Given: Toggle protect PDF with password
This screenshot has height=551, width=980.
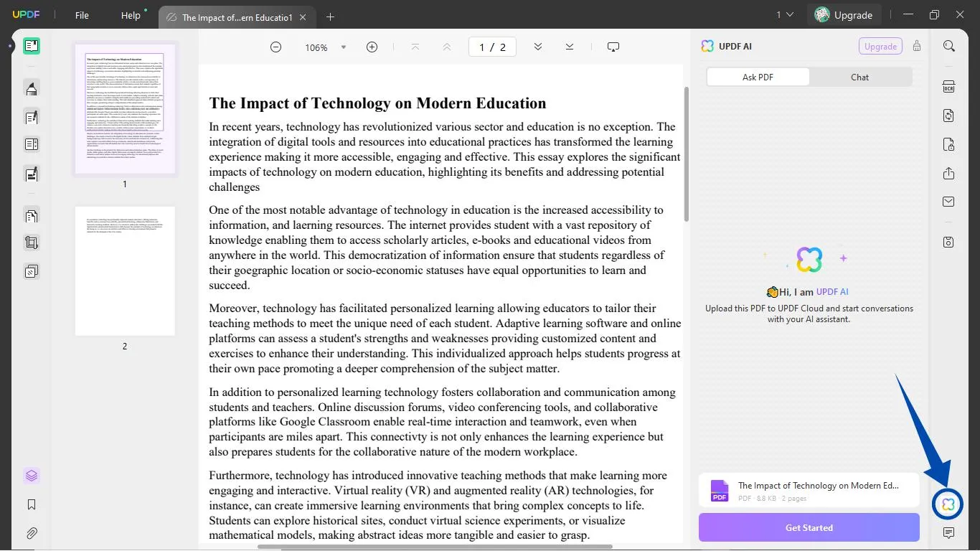Looking at the screenshot, I should (948, 144).
